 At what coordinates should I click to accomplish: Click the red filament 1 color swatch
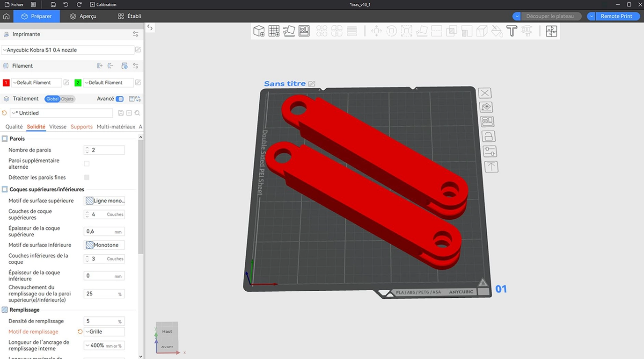pyautogui.click(x=6, y=83)
